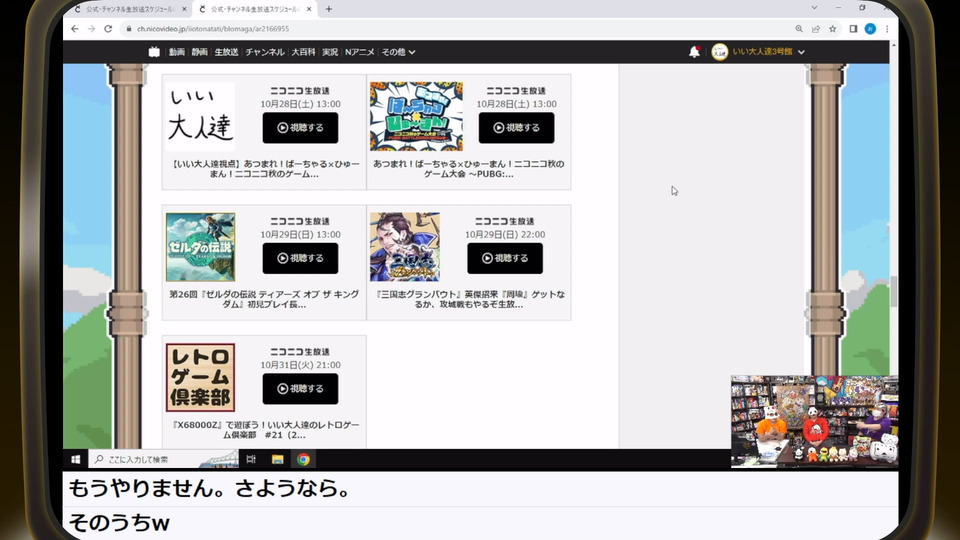Open new browser tab with plus icon
Viewport: 960px width, 540px height.
pyautogui.click(x=329, y=9)
